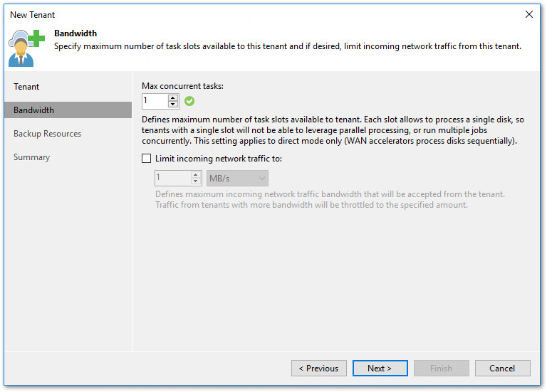
Task: Decrease max concurrent tasks with down arrow
Action: click(173, 105)
